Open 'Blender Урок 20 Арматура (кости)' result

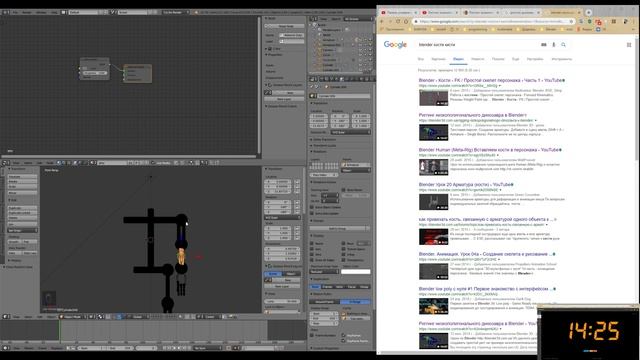pyautogui.click(x=464, y=184)
